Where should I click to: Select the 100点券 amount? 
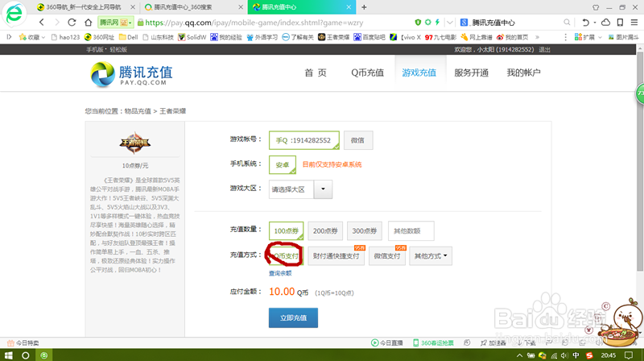point(286,230)
